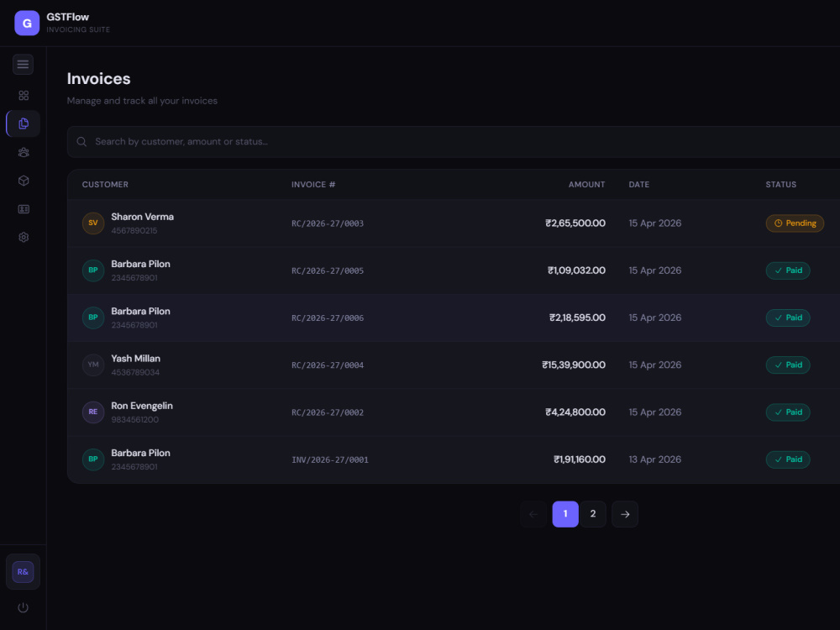Image resolution: width=840 pixels, height=630 pixels.
Task: Go to page 2 of invoices
Action: pos(593,514)
